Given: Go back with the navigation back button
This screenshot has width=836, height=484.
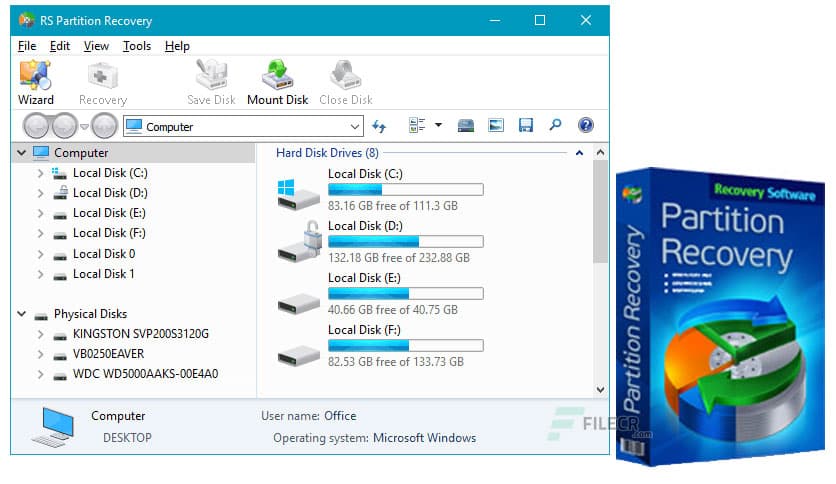Looking at the screenshot, I should (x=36, y=126).
